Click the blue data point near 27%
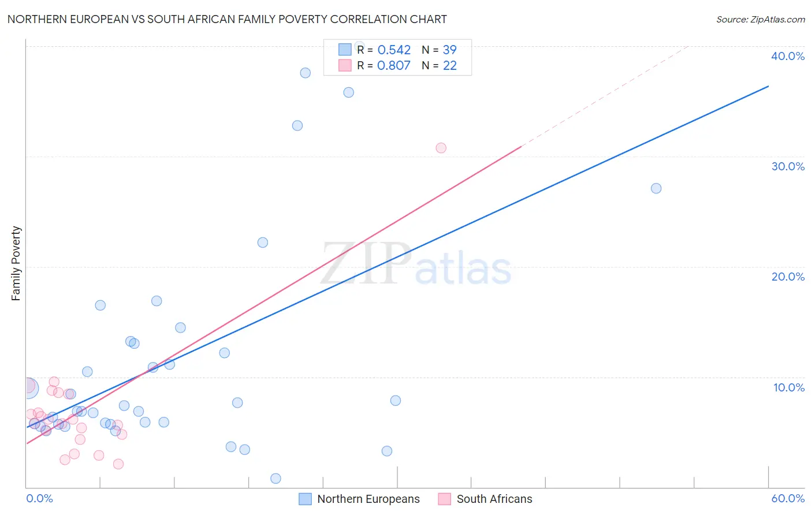 pyautogui.click(x=656, y=188)
